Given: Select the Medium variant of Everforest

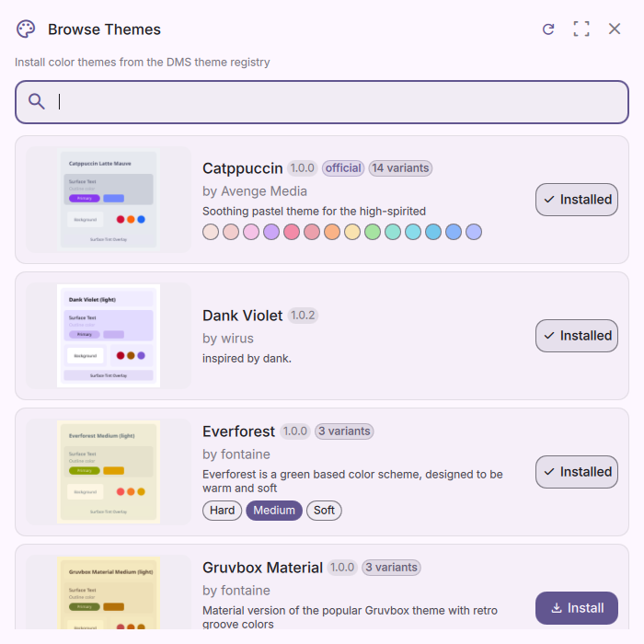Looking at the screenshot, I should click(x=273, y=511).
